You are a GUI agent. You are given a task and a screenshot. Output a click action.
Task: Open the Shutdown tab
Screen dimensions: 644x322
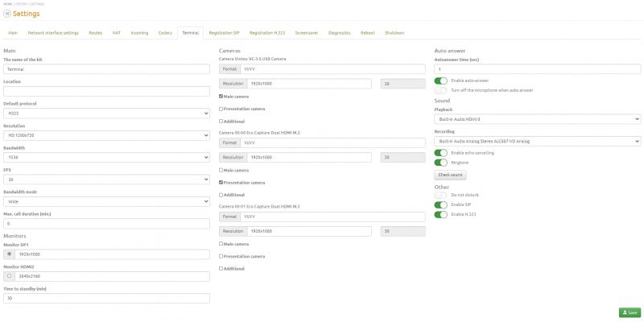pyautogui.click(x=394, y=33)
